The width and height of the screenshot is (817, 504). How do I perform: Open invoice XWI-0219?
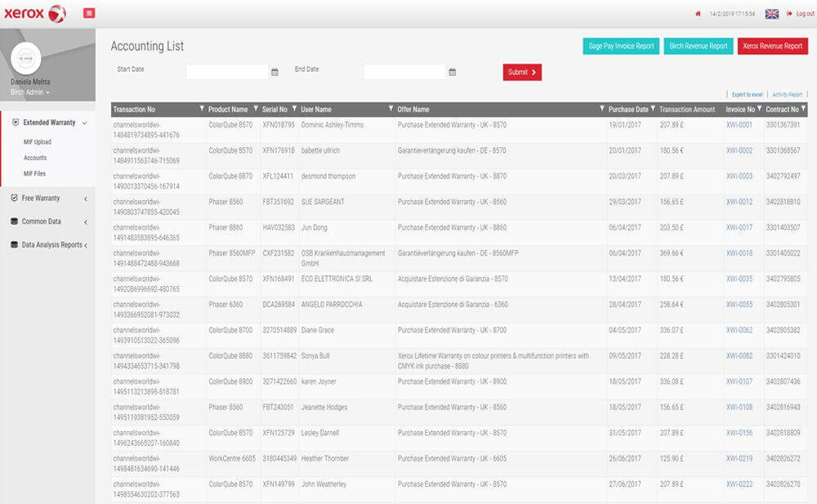(x=739, y=458)
